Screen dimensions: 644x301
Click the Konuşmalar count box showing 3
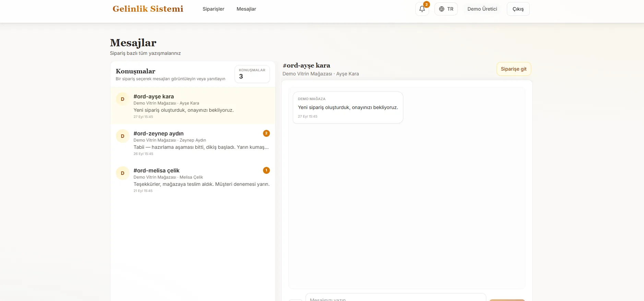252,74
